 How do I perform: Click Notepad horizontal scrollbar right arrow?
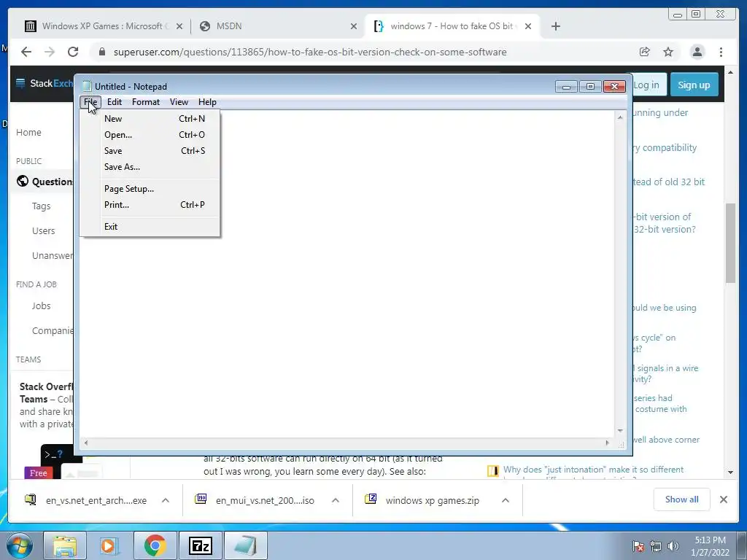click(607, 443)
